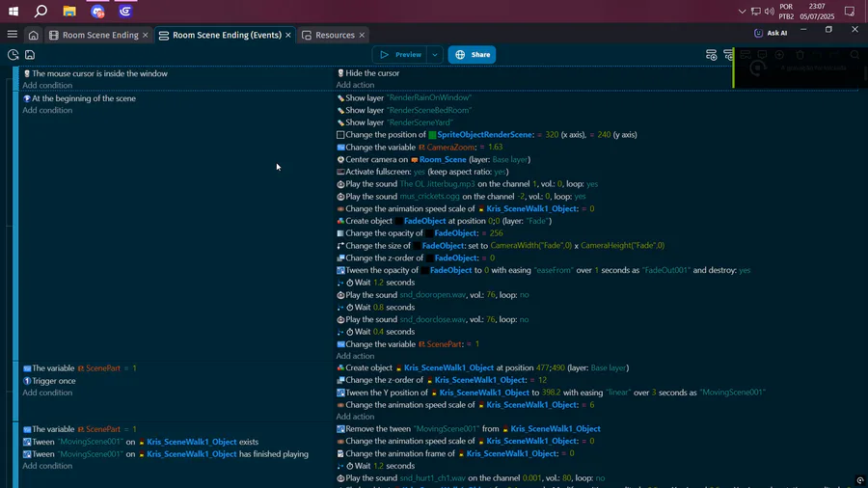Click the POR PTB2 language indicator
This screenshot has width=868, height=488.
point(786,11)
